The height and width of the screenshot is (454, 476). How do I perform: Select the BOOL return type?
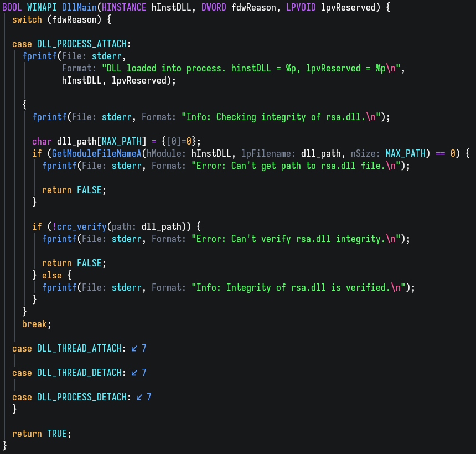[12, 7]
